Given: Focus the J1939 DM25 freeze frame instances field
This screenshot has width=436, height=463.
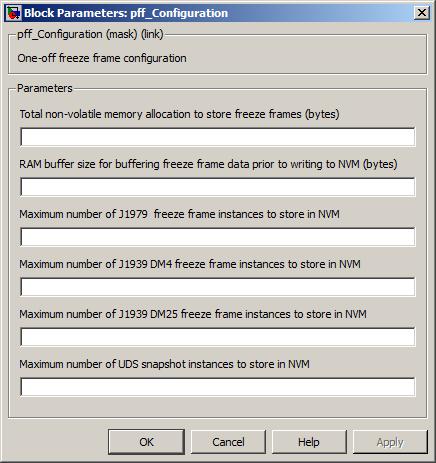Looking at the screenshot, I should [218, 337].
